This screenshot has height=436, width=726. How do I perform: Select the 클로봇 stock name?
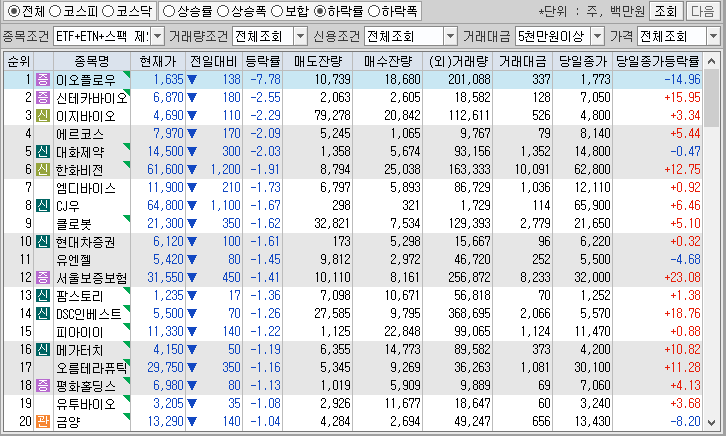(74, 224)
